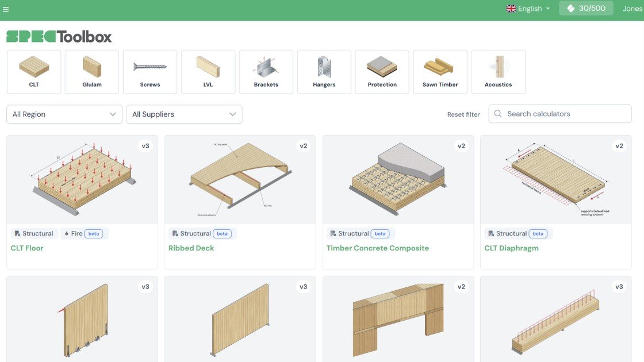Pick the LVL category tile
This screenshot has width=644, height=362.
coord(208,72)
